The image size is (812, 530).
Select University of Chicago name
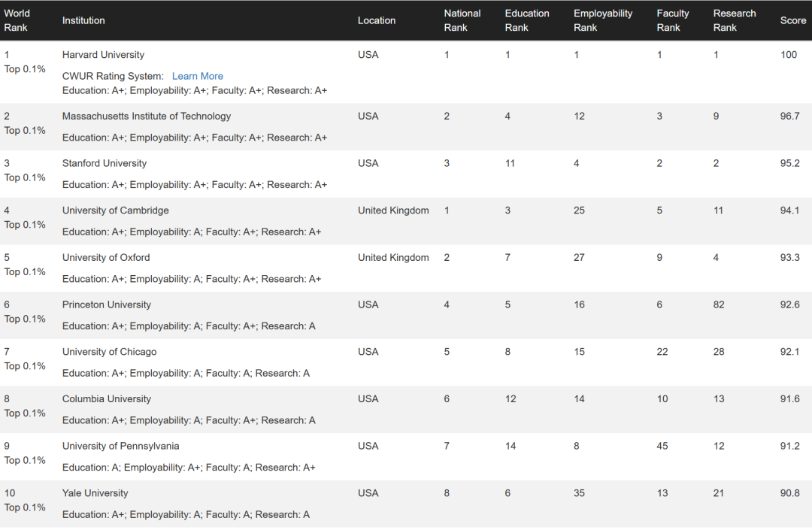pos(109,352)
